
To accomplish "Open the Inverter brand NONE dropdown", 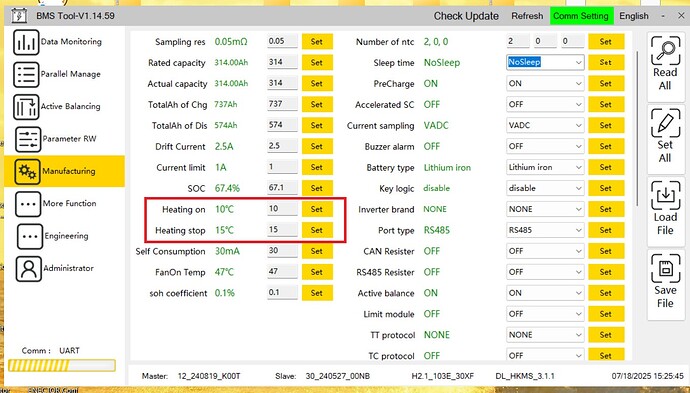I will point(545,209).
